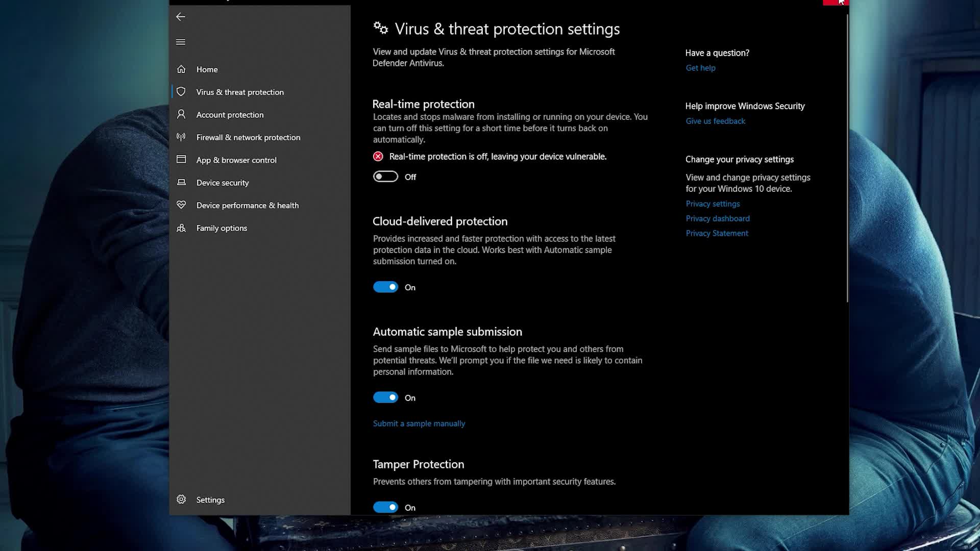Click the vertical scrollbar on the right

(x=847, y=158)
